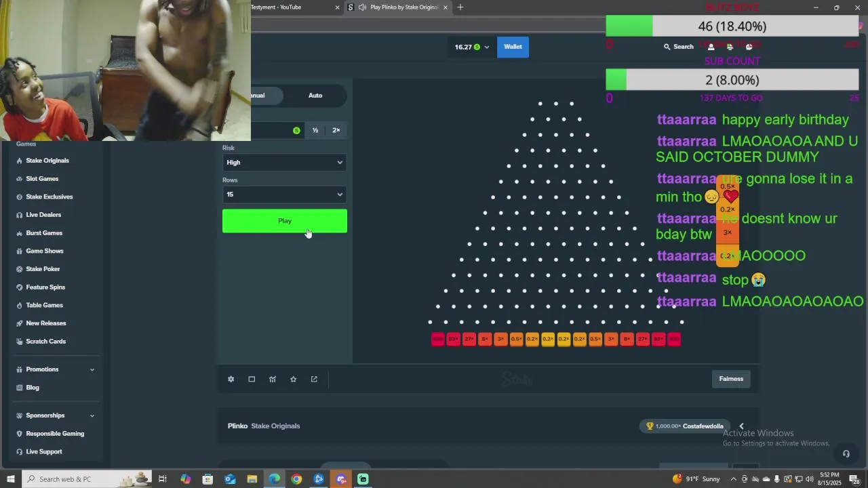The width and height of the screenshot is (868, 488).
Task: Double the bet amount with 2×
Action: pyautogui.click(x=336, y=130)
